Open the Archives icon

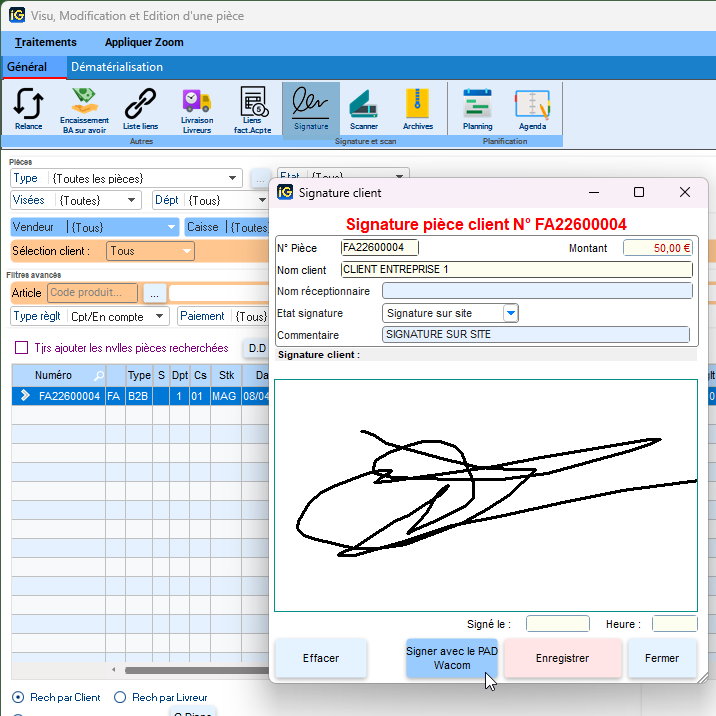[x=418, y=108]
